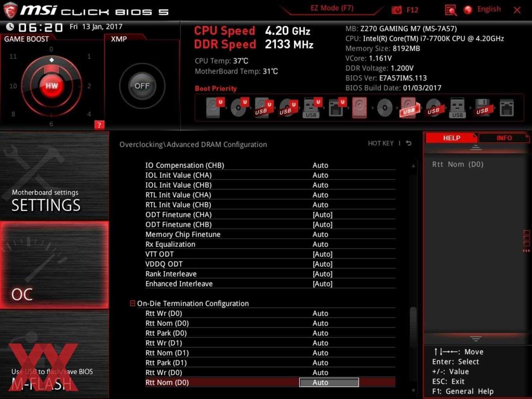Image resolution: width=532 pixels, height=399 pixels.
Task: Click the top grip handle of the help panel
Action: point(476,147)
